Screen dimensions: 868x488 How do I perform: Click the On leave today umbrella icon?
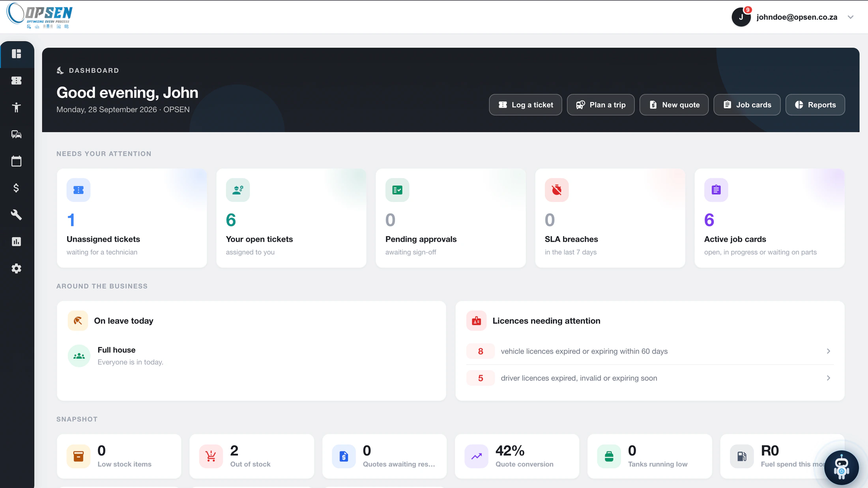[78, 321]
